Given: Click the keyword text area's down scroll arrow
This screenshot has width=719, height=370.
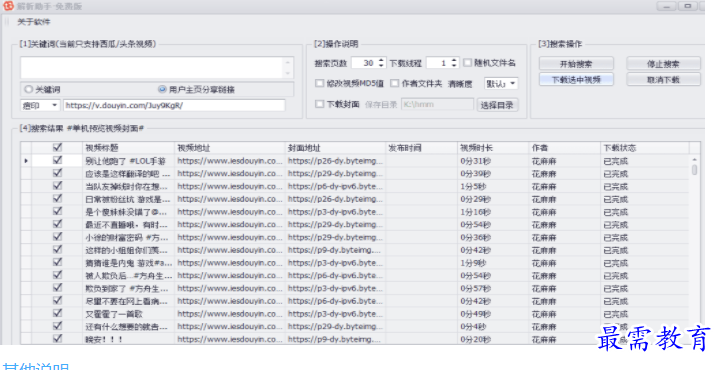Looking at the screenshot, I should (288, 73).
